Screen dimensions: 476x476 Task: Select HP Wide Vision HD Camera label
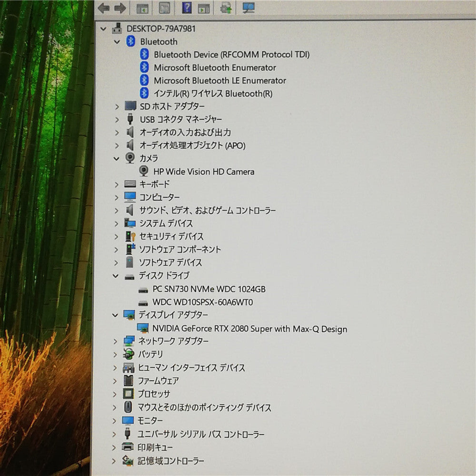pyautogui.click(x=204, y=171)
